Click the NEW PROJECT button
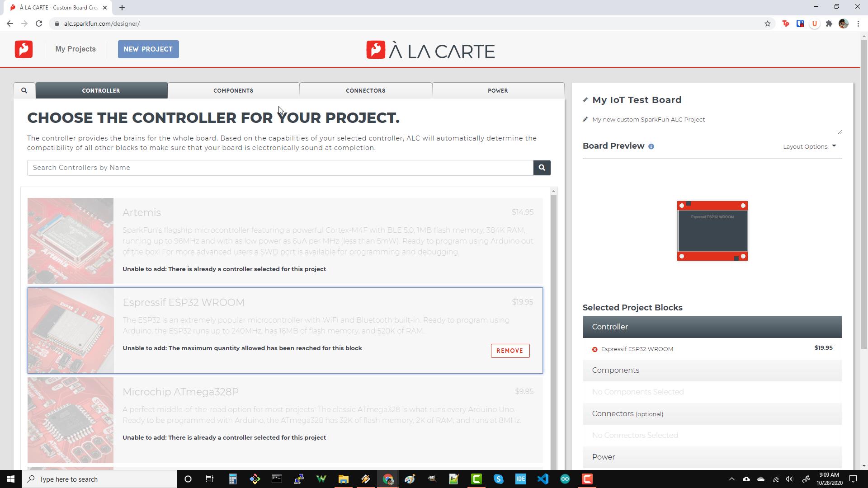The image size is (868, 488). [148, 49]
